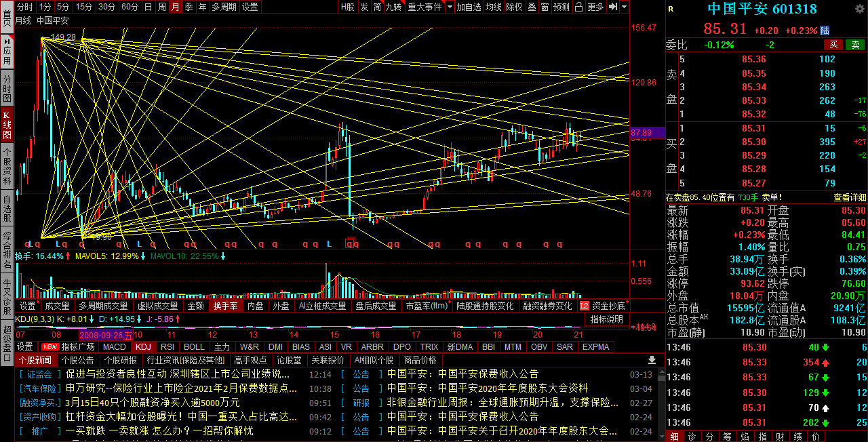Image resolution: width=868 pixels, height=442 pixels.
Task: Select the MACD indicator tab
Action: (115, 346)
